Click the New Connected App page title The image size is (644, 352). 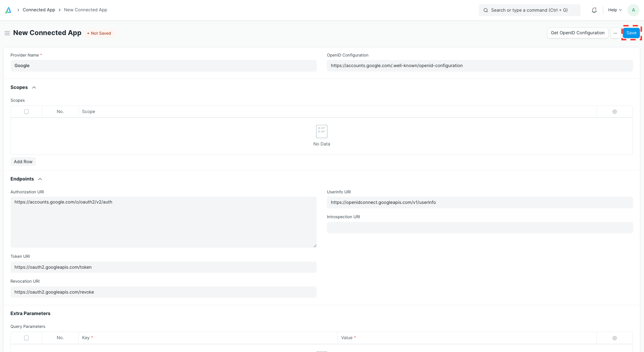click(47, 33)
